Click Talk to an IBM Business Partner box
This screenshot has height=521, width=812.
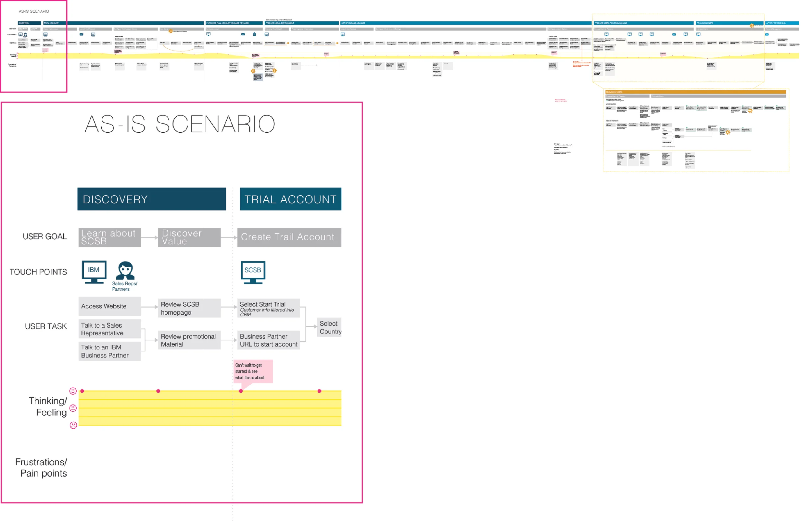click(109, 351)
